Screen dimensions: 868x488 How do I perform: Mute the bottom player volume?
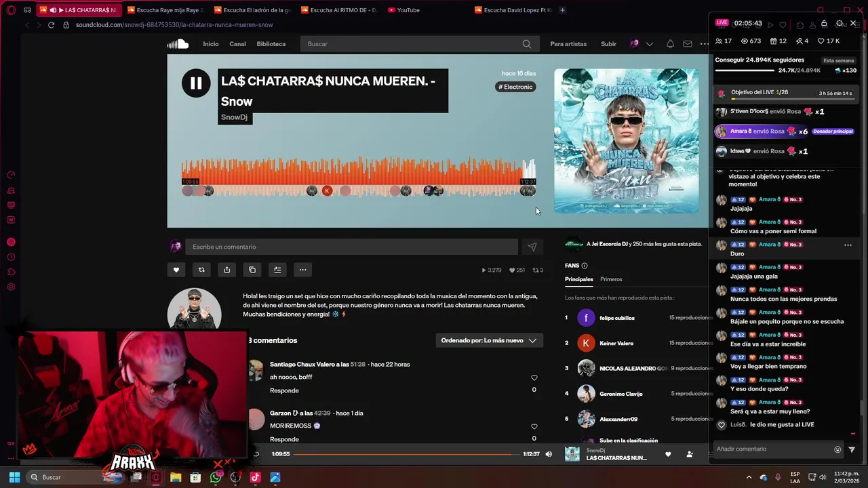click(549, 454)
